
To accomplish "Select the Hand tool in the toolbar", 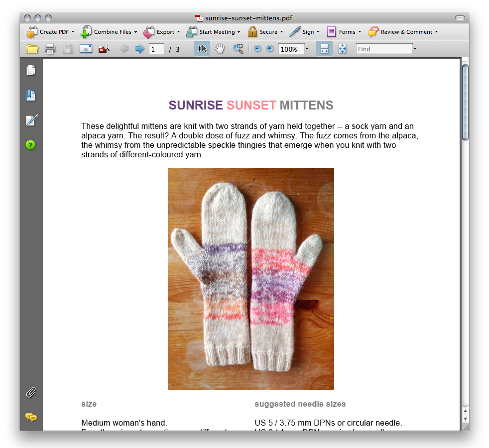I will click(x=220, y=48).
